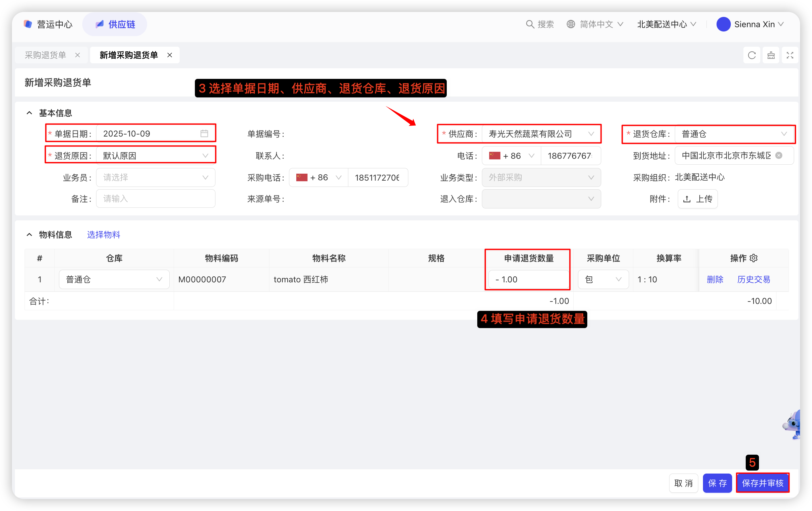
Task: Expand the 采购单位 包 dropdown
Action: click(x=603, y=279)
